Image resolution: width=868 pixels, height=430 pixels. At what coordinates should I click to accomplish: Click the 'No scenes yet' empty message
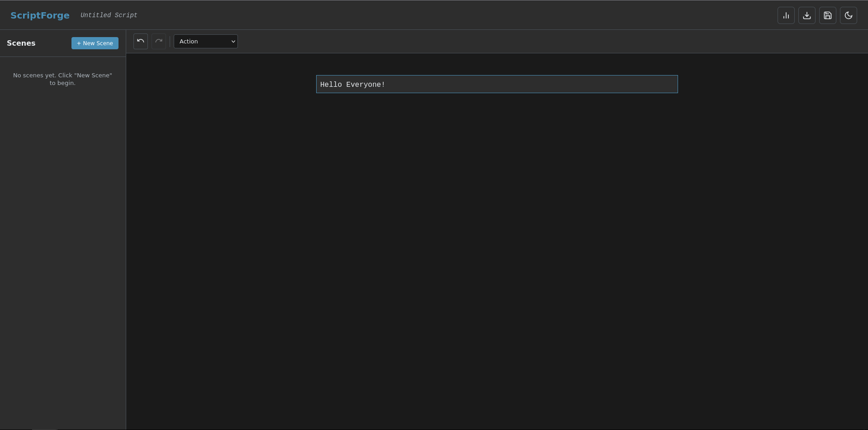click(x=62, y=79)
